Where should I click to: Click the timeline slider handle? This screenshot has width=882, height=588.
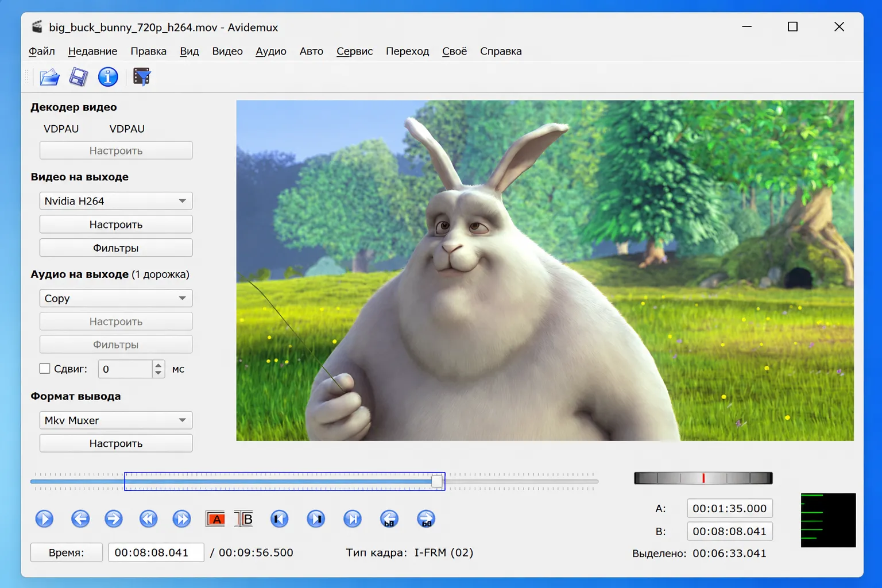437,481
